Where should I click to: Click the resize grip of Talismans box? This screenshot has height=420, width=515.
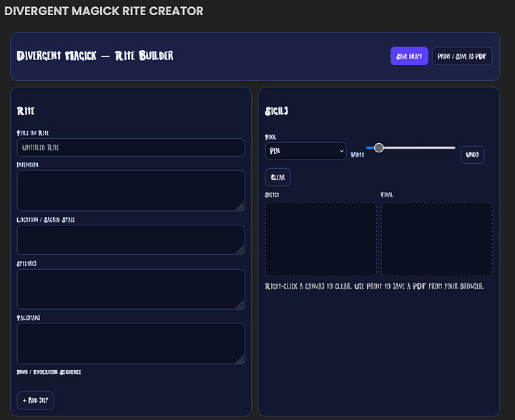pos(241,360)
